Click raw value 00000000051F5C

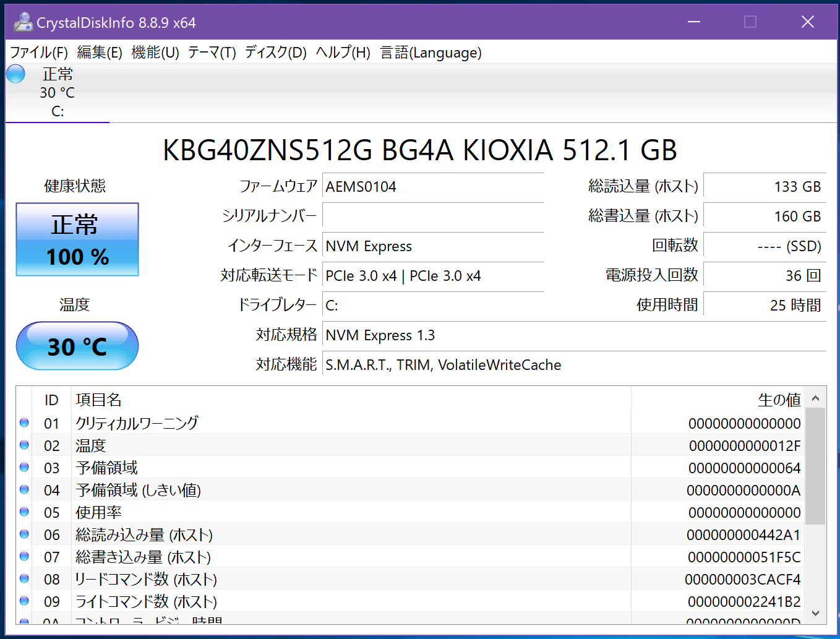coord(744,557)
